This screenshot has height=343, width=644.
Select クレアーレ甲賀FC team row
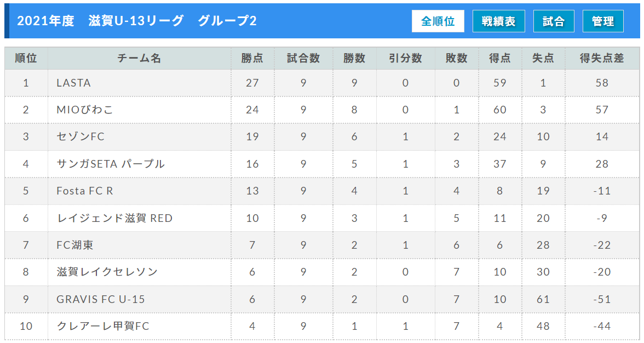(x=322, y=326)
